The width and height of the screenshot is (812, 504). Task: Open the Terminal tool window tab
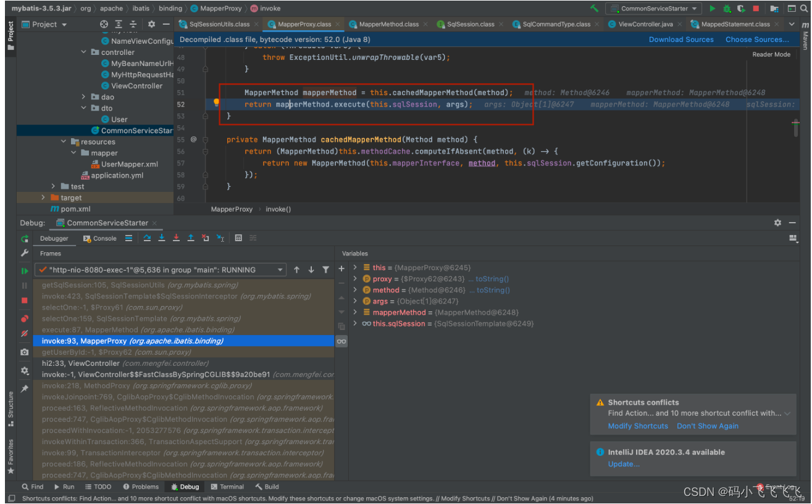tap(227, 487)
